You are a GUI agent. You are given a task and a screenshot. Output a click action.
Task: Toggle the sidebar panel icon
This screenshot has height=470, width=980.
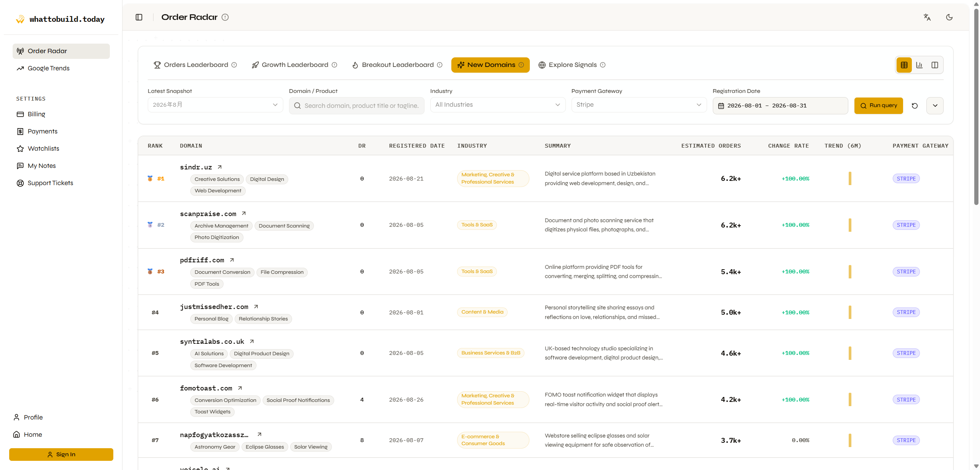click(x=139, y=17)
